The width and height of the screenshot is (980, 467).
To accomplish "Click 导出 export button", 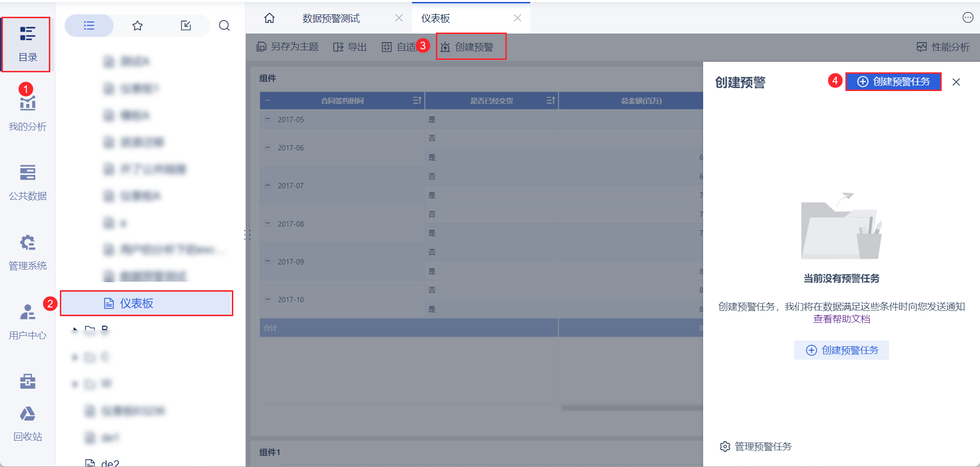I will (x=350, y=46).
